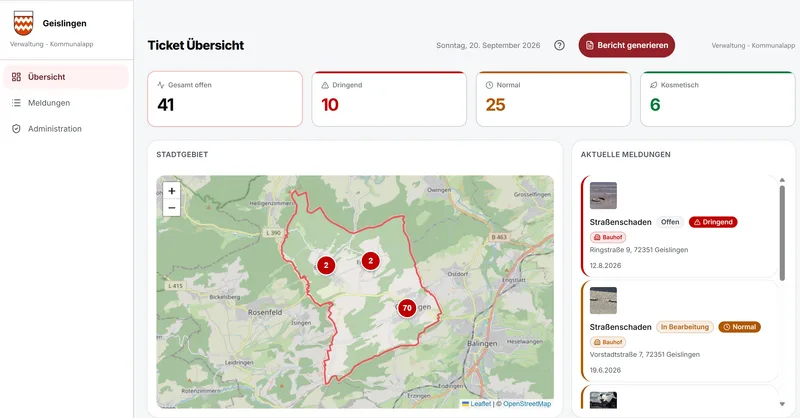Click Bauhof tag on Vorstadtstraße report
The height and width of the screenshot is (418, 800).
pos(608,342)
